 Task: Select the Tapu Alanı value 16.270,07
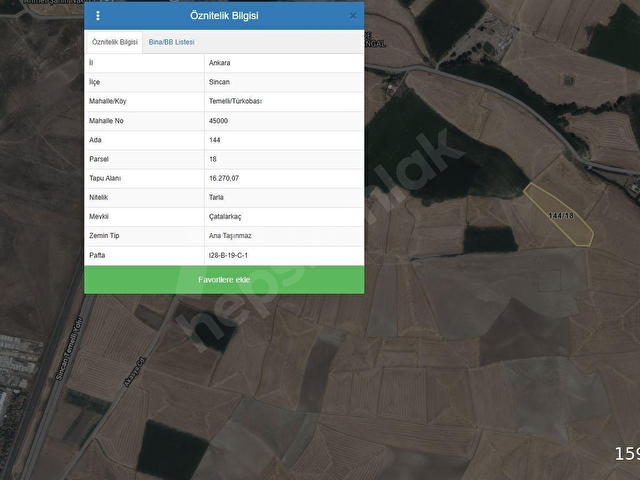[x=224, y=178]
